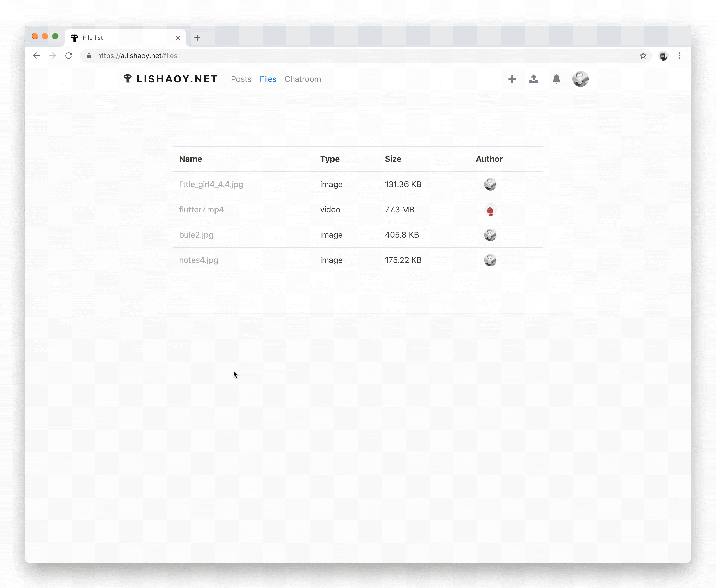This screenshot has height=588, width=716.
Task: Open Chrome three-dot menu
Action: (679, 56)
